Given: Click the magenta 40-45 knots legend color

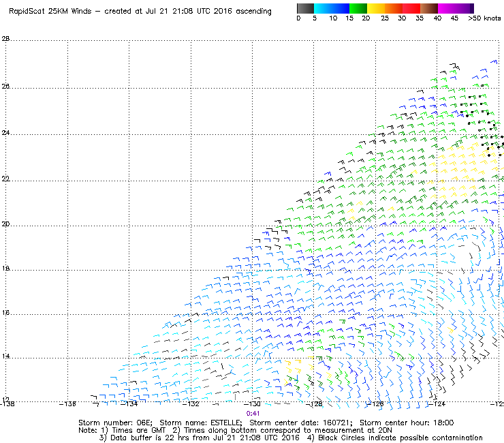Looking at the screenshot, I should 447,8.
